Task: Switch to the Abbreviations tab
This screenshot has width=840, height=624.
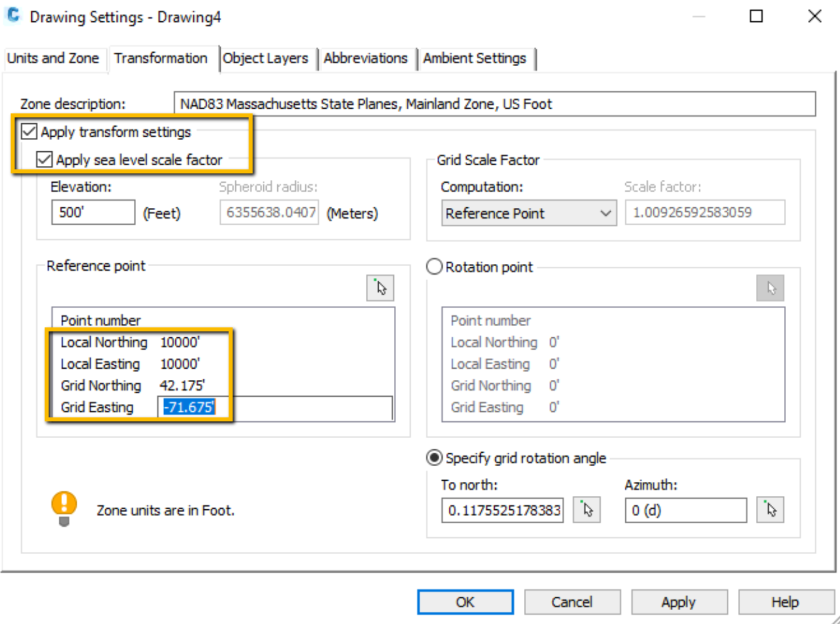Action: [x=367, y=58]
